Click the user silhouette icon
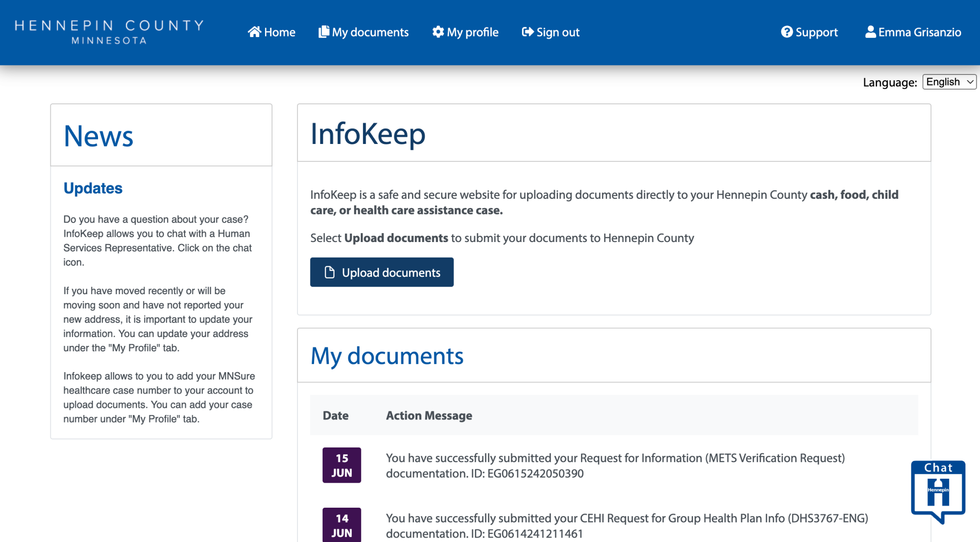980x542 pixels. (870, 32)
